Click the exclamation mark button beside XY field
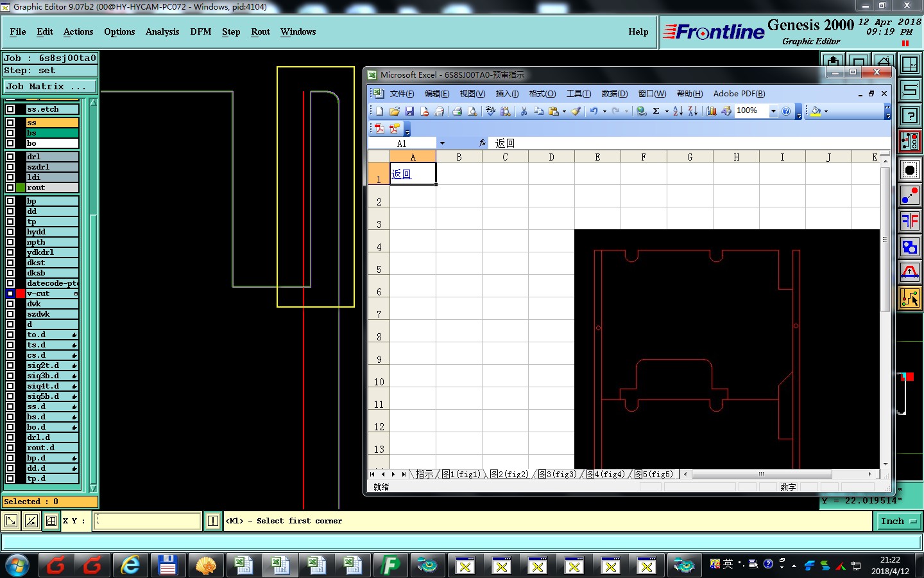Viewport: 924px width, 578px height. pos(213,521)
